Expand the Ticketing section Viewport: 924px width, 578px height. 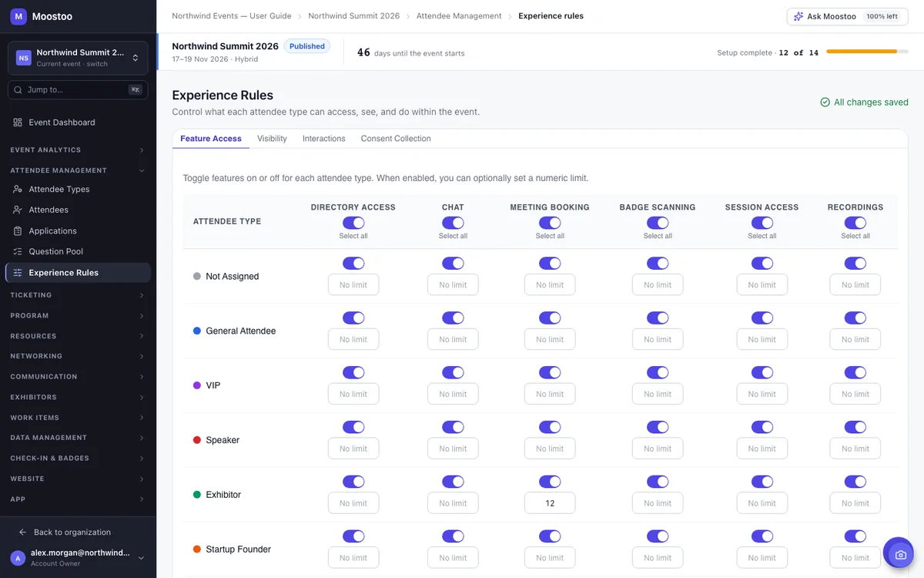click(78, 295)
